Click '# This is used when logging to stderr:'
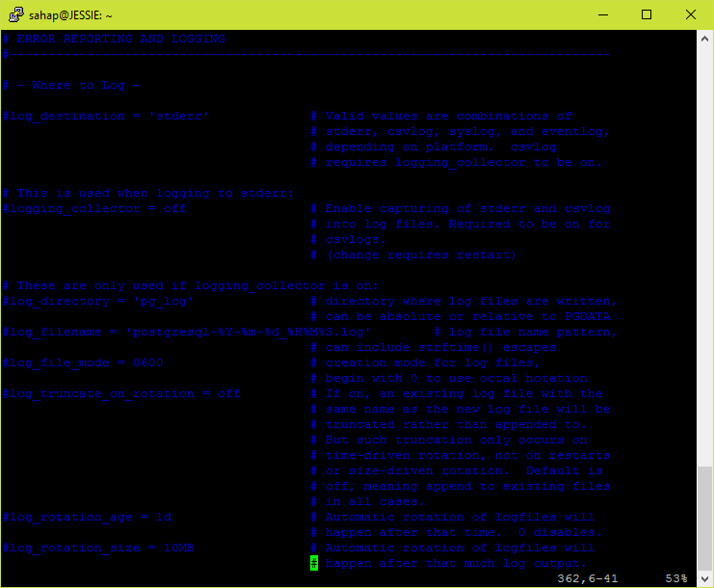 148,193
